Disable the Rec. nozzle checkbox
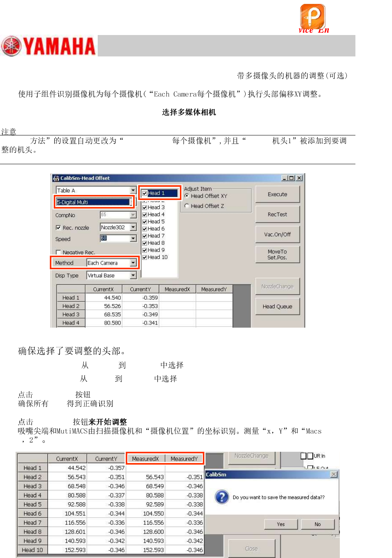This screenshot has width=392, height=558. [58, 228]
